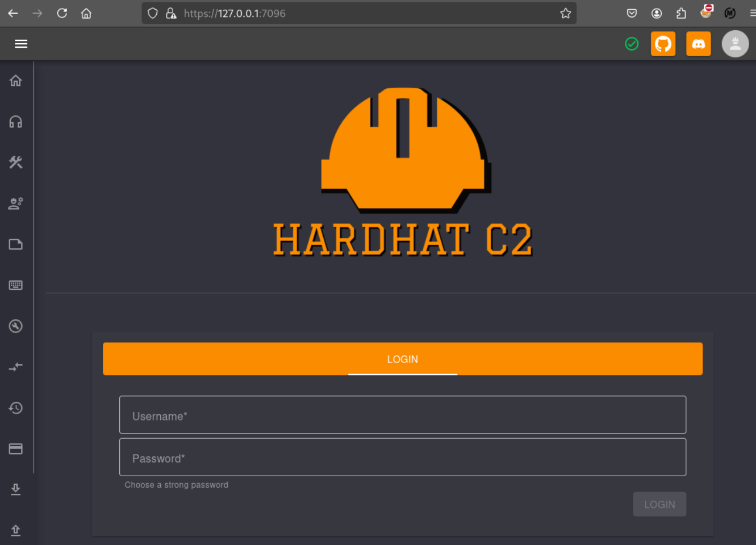Screen dimensions: 756x545
Task: Select the hammer and wrench tools icon
Action: (16, 163)
